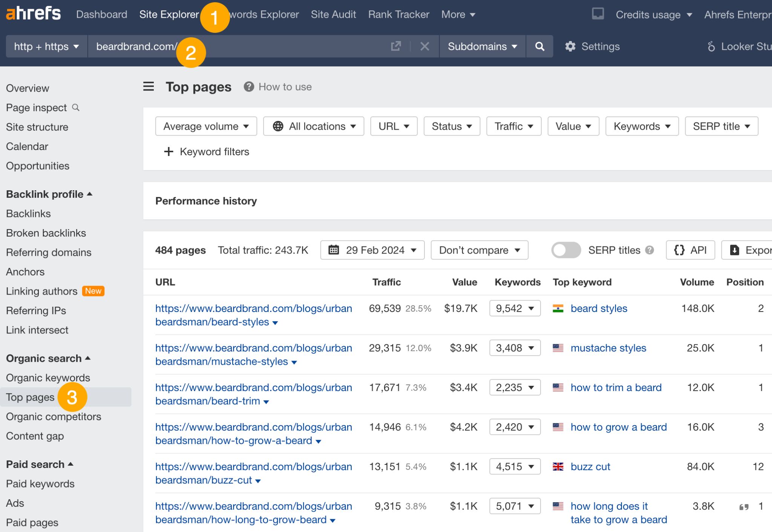Image resolution: width=772 pixels, height=532 pixels.
Task: Open the Subdomains dropdown
Action: (482, 46)
